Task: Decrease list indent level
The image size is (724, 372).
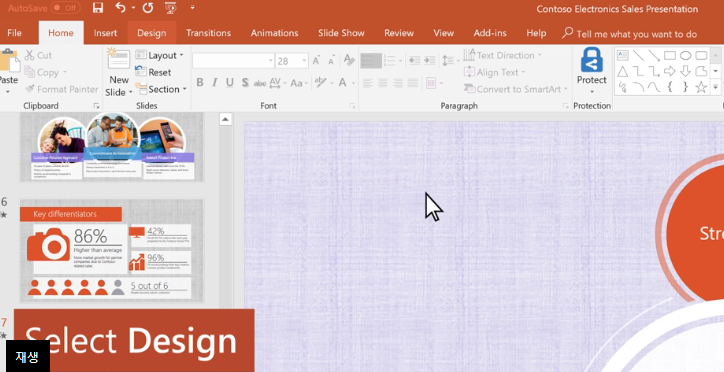Action: (415, 60)
